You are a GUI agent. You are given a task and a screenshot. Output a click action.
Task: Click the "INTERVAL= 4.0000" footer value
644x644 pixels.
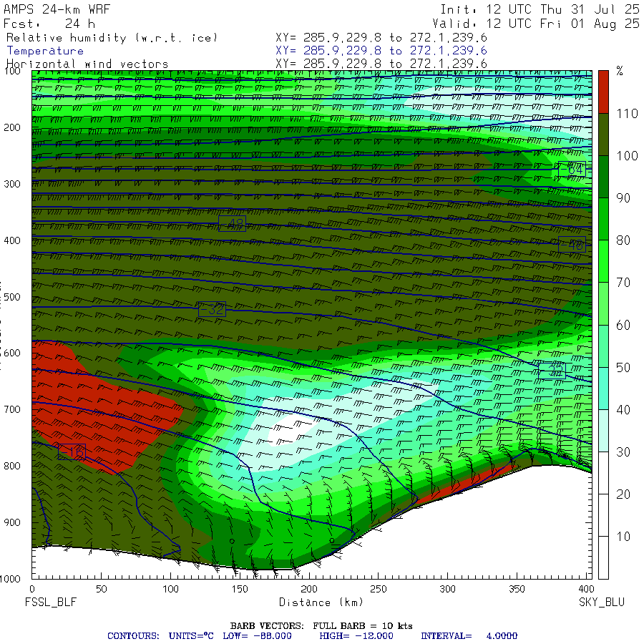point(469,636)
